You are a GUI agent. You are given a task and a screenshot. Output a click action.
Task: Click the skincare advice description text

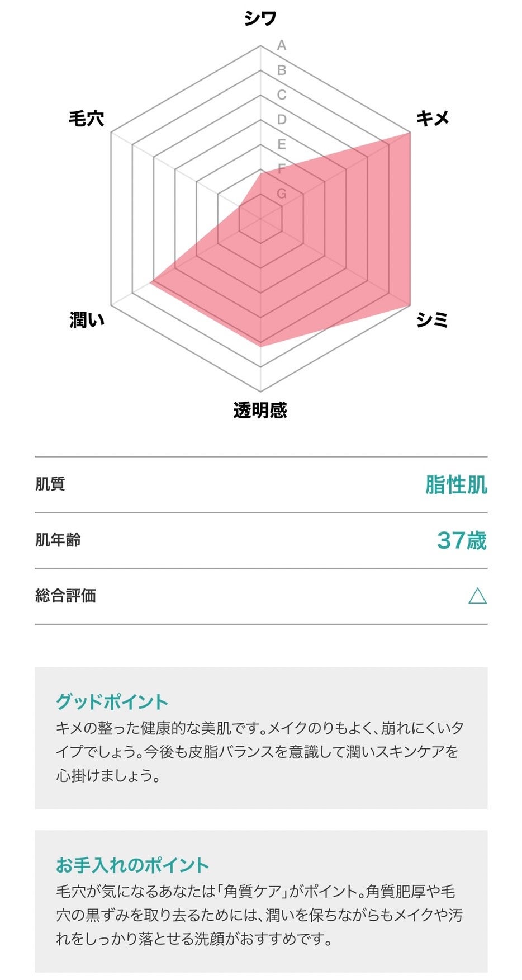(260, 915)
